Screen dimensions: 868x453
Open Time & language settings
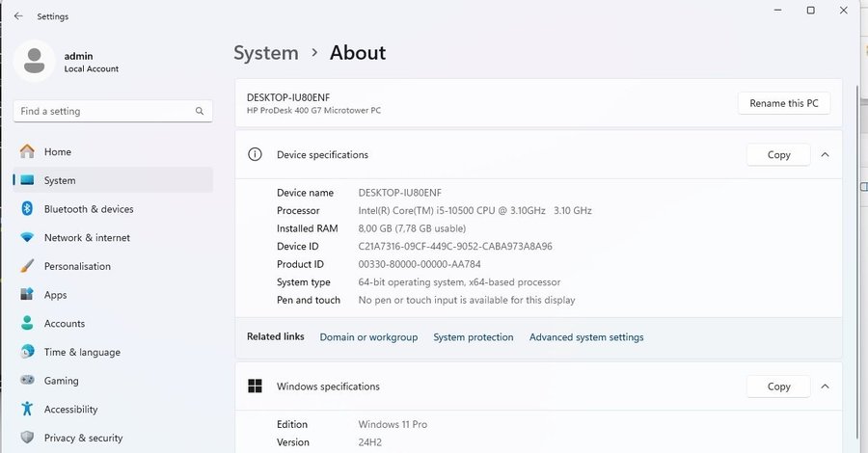click(x=81, y=353)
